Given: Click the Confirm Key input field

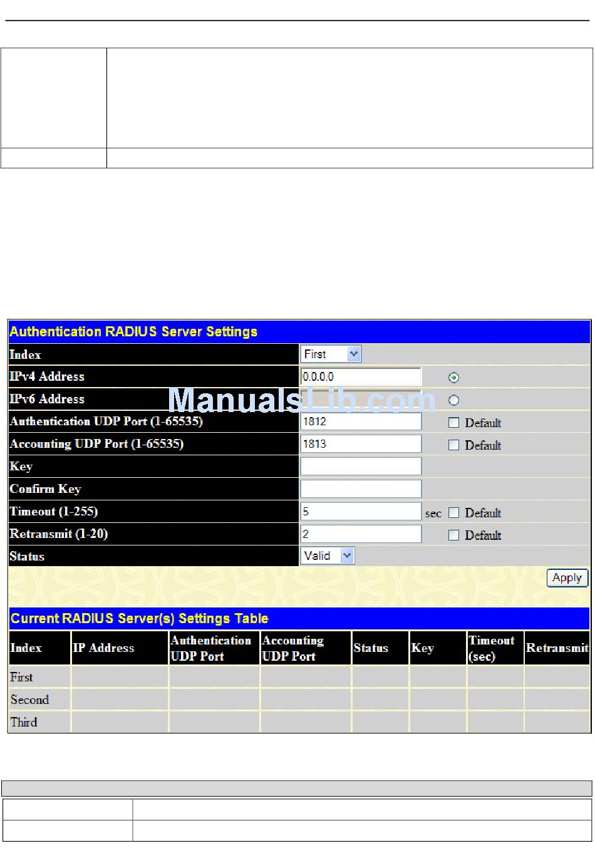Looking at the screenshot, I should point(361,489).
